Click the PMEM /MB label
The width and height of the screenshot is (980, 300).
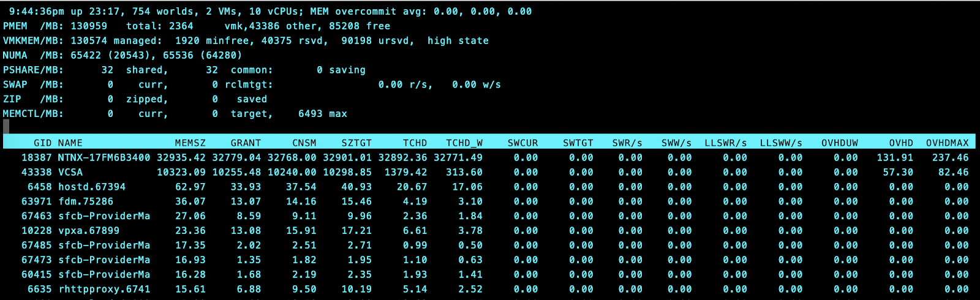coord(33,26)
